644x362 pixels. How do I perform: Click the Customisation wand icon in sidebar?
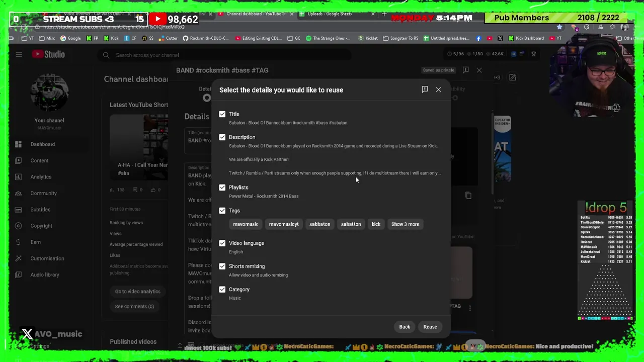point(18,258)
